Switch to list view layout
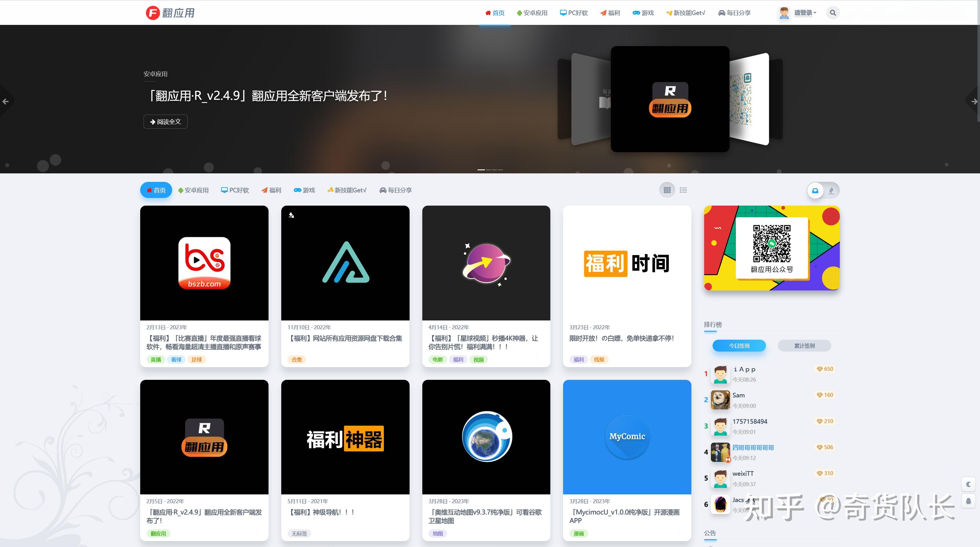980x547 pixels. 683,190
